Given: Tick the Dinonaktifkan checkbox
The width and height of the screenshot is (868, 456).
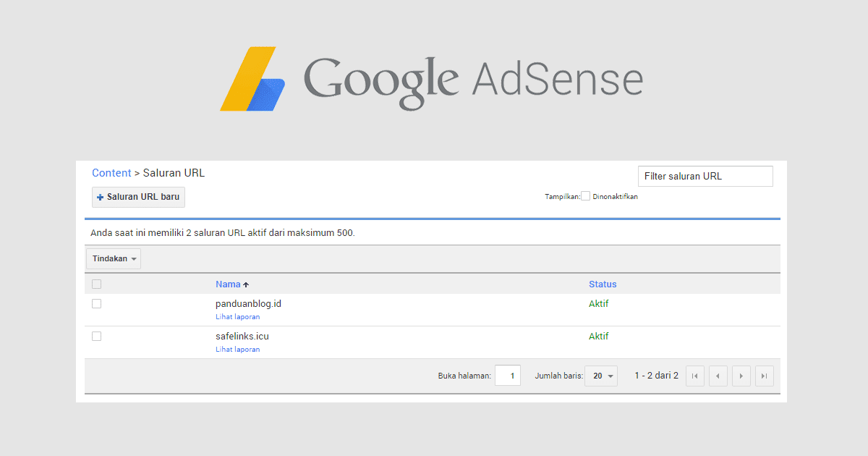Looking at the screenshot, I should [586, 196].
